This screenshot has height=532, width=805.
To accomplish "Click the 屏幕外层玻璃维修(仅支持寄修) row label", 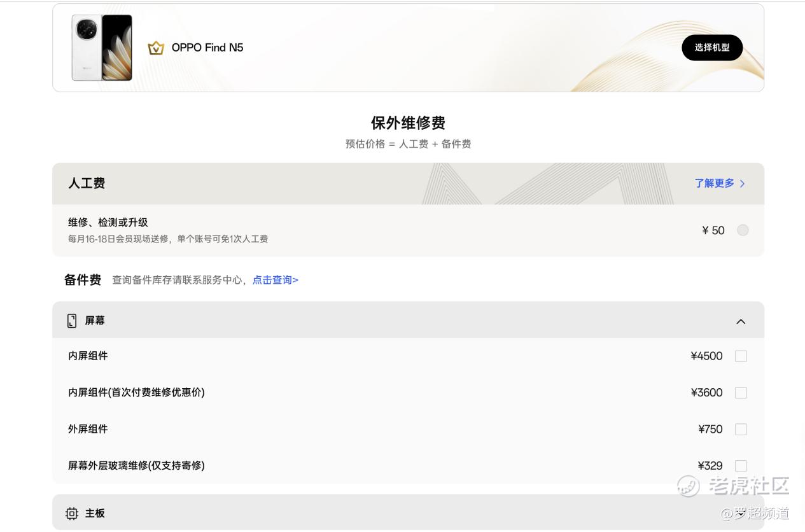I will tap(136, 466).
